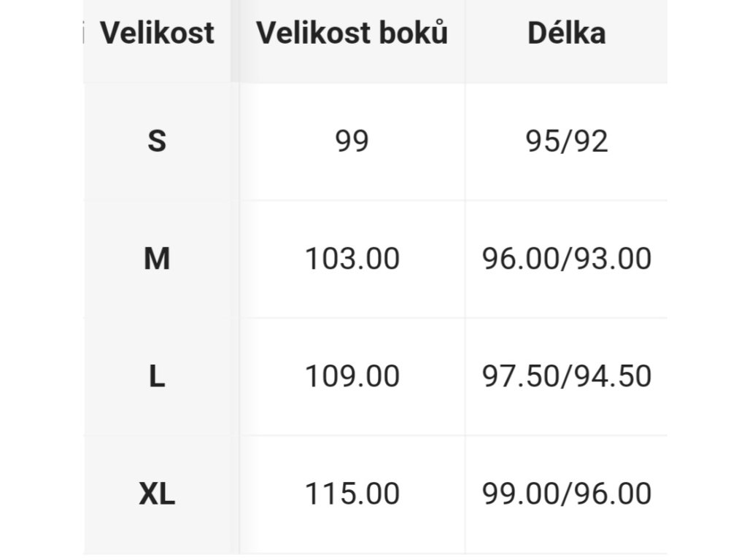
Task: Click 96.00 in the XL length cell
Action: [612, 494]
